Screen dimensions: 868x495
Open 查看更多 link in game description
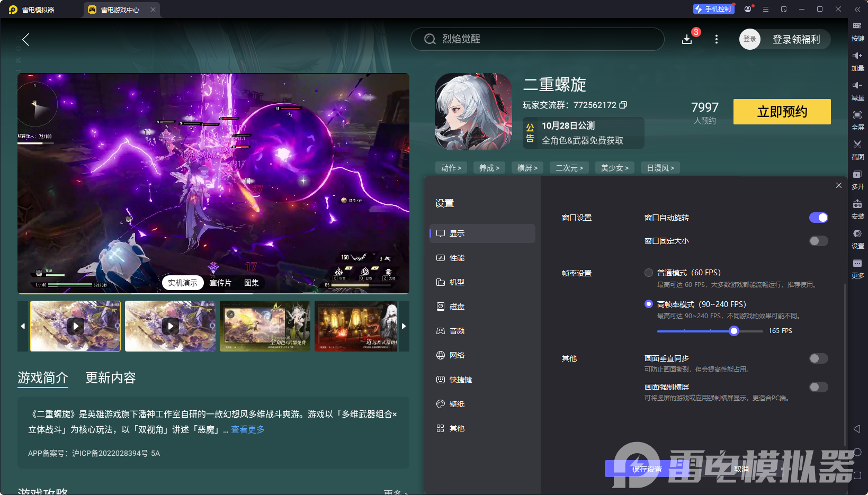coord(247,429)
